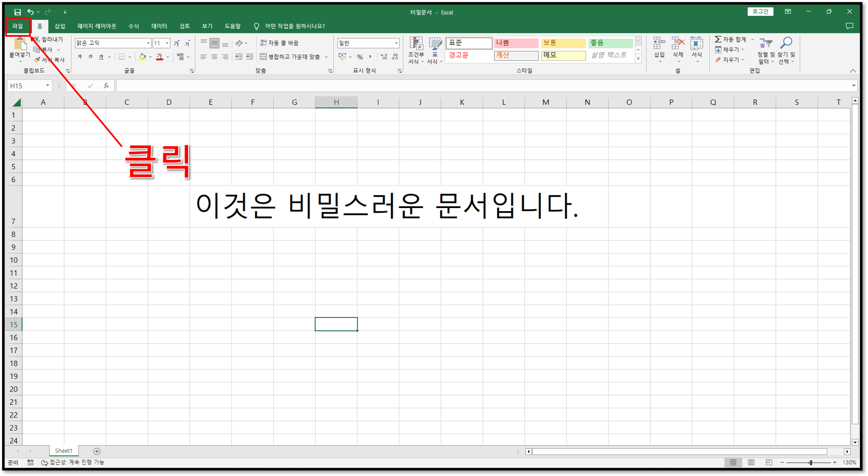868x476 pixels.
Task: Select the column H header
Action: coord(336,102)
